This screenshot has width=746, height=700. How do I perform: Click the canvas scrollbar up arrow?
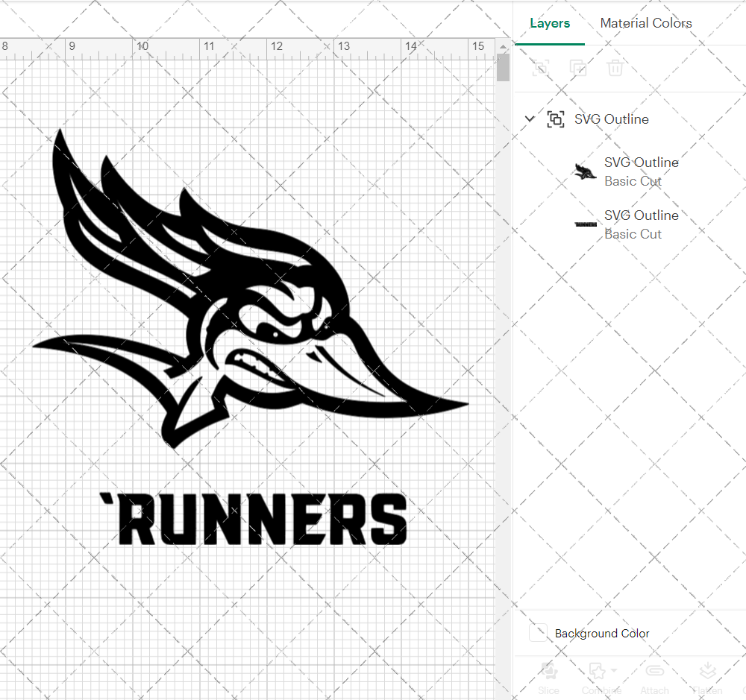tap(503, 47)
